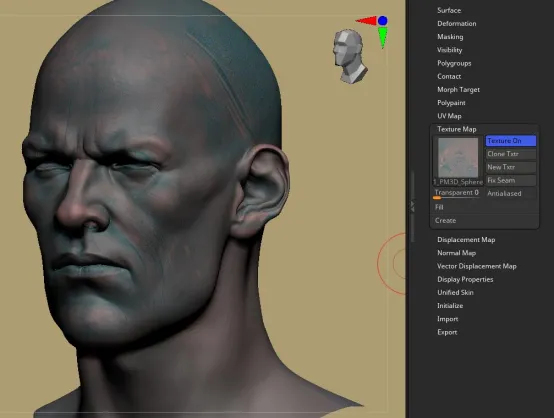Open the Normal Map section
The image size is (554, 418).
click(x=456, y=253)
